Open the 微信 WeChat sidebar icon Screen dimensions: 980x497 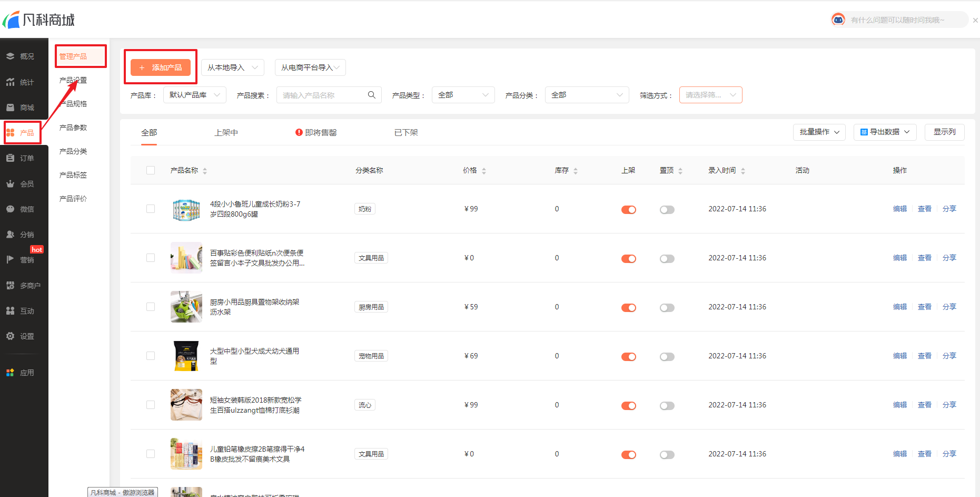(x=11, y=209)
